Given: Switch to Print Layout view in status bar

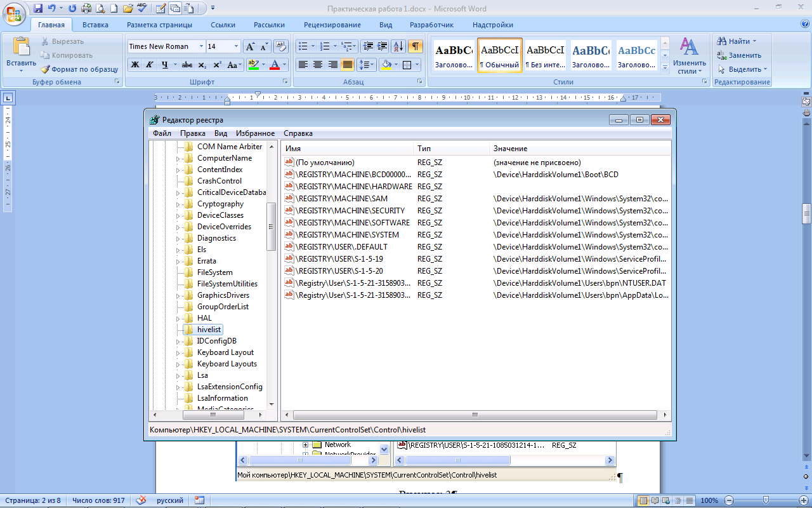Looking at the screenshot, I should coord(643,500).
